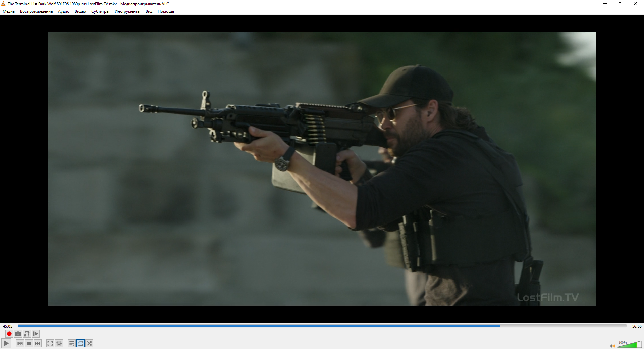Screen dimensions: 644x349
Task: Enable random shuffle playback
Action: click(89, 343)
